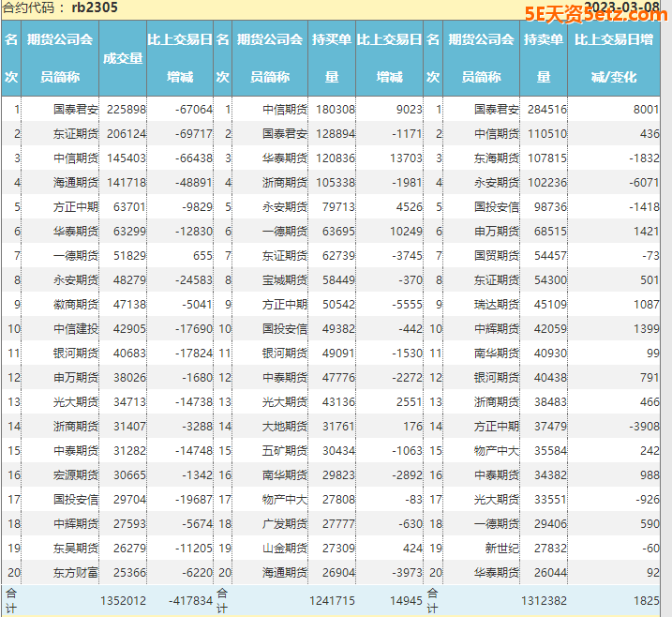Select 大地期货 in the long positions list

pos(284,427)
